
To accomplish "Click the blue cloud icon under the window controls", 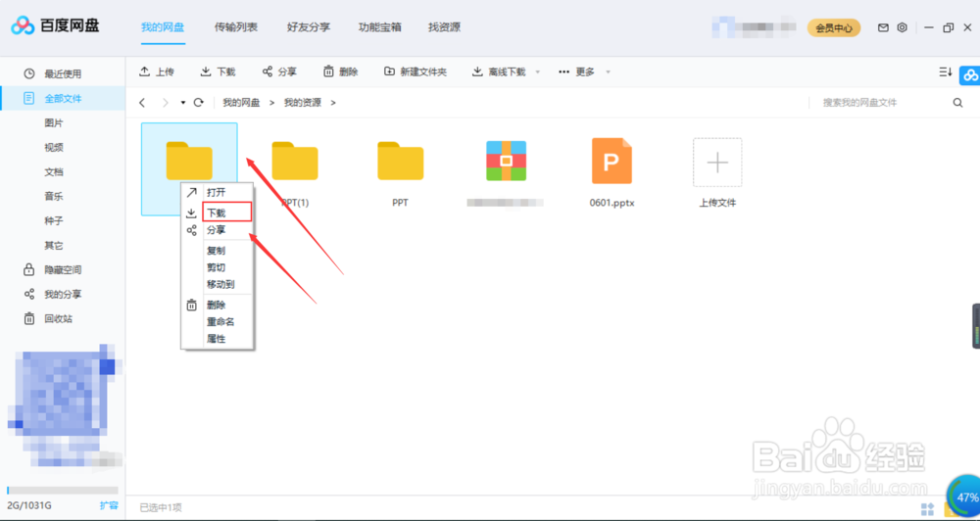I will 970,75.
